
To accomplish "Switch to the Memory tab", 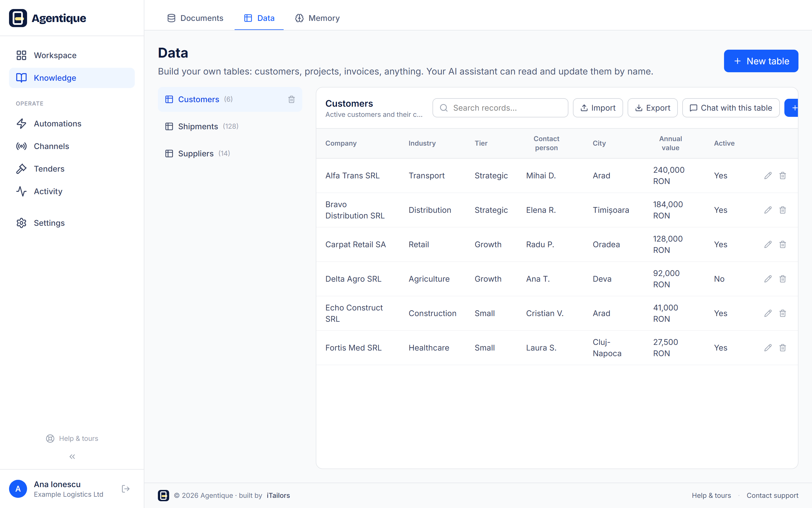I will (317, 18).
